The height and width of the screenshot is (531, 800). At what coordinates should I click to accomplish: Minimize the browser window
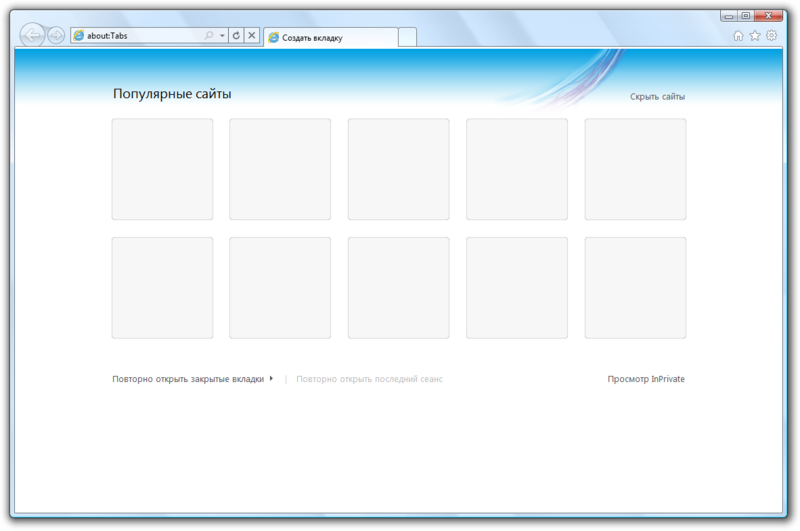729,16
